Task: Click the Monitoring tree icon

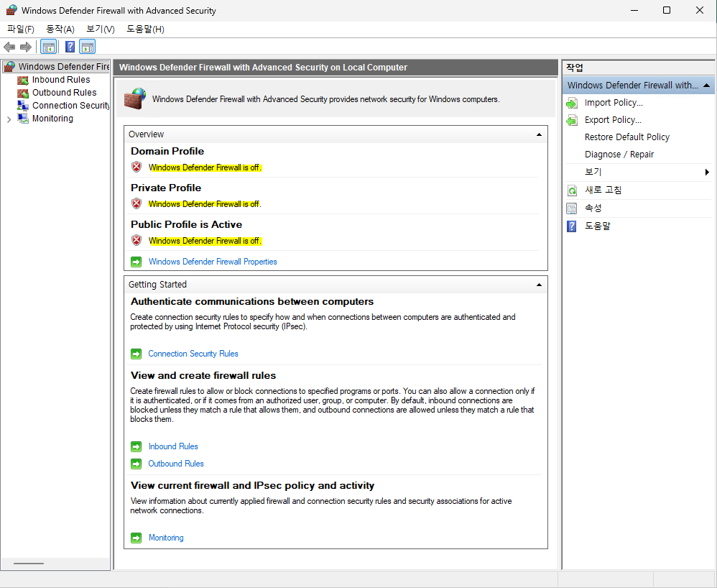Action: tap(23, 119)
